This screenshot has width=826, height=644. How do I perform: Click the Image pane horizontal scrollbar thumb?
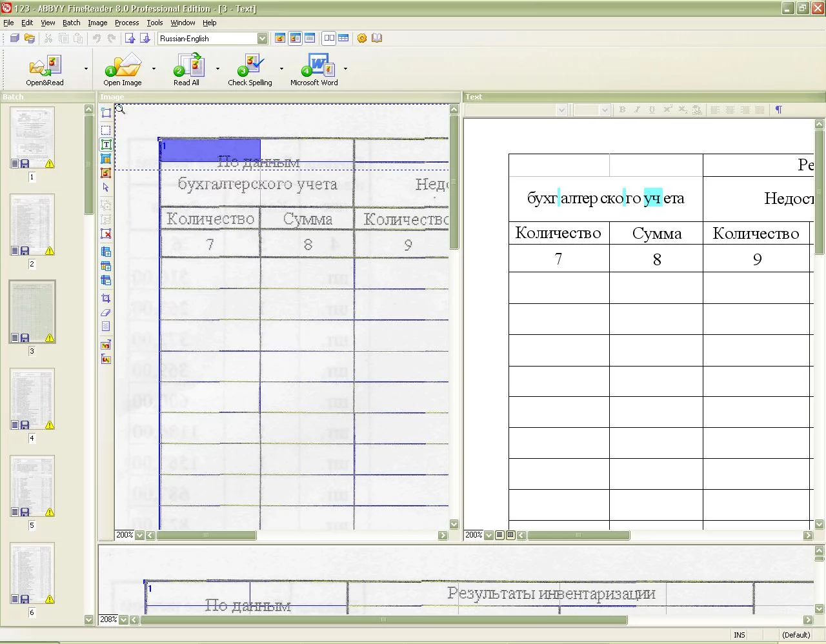coord(206,535)
